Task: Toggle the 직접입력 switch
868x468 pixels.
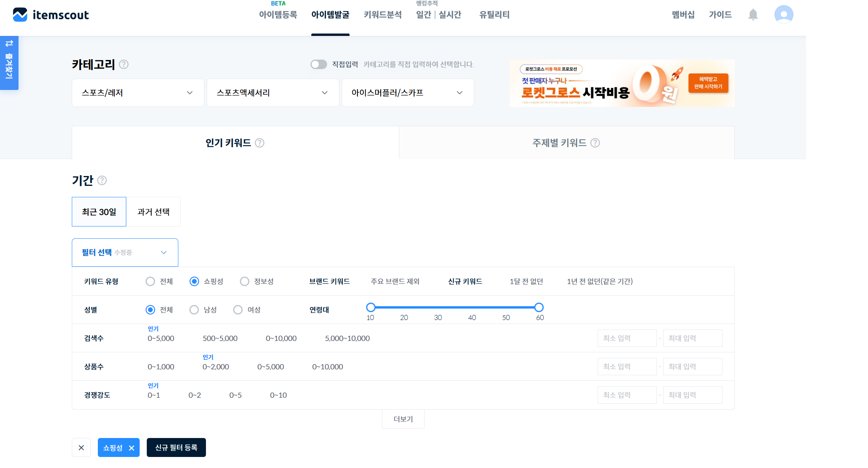Action: point(318,64)
